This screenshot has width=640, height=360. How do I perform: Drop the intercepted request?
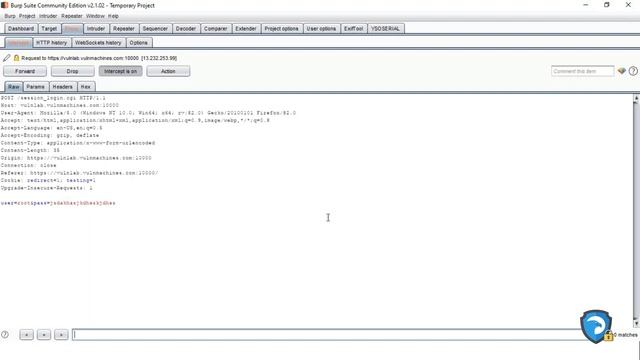(72, 71)
